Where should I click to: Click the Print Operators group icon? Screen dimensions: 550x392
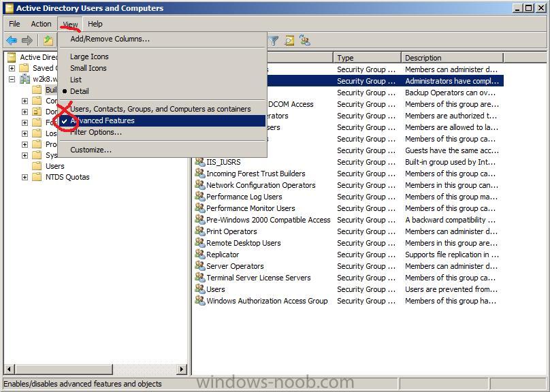tap(200, 231)
